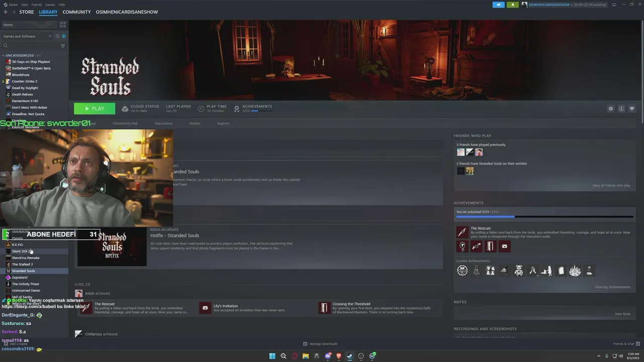Open the Support tab

(x=223, y=123)
